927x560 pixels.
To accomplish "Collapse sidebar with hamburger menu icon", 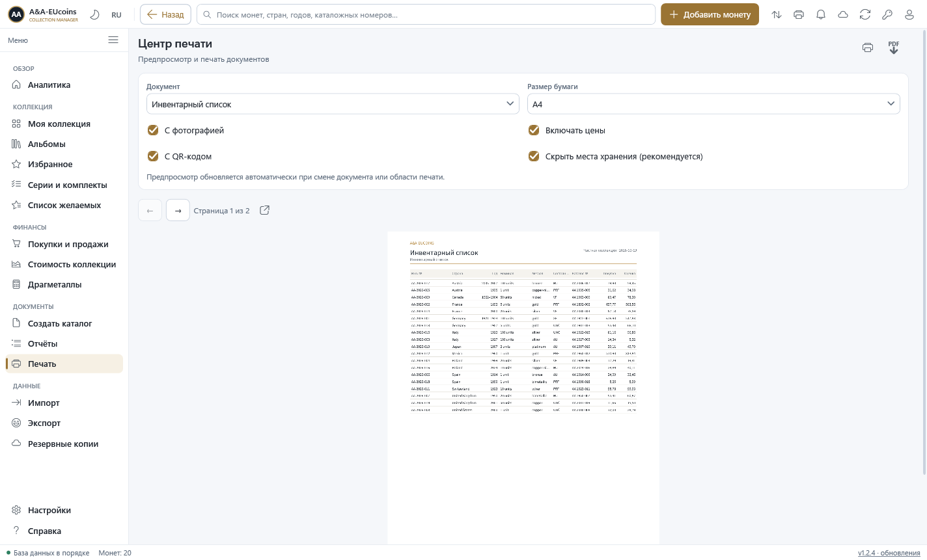I will coord(113,40).
